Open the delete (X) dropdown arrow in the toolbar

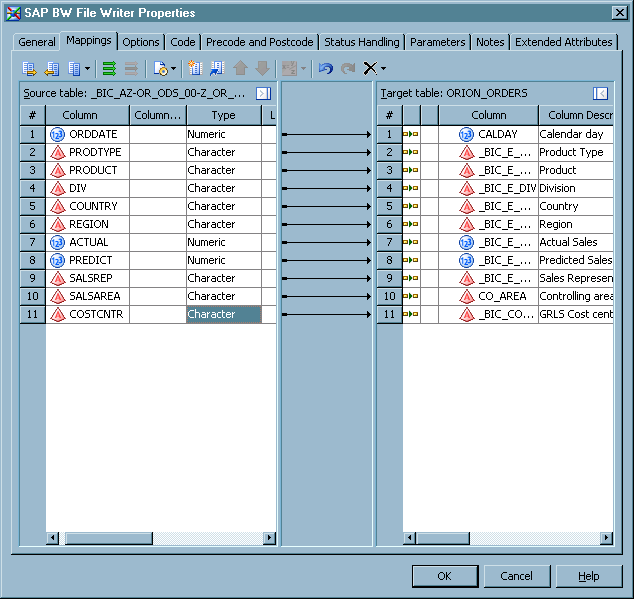click(x=383, y=69)
